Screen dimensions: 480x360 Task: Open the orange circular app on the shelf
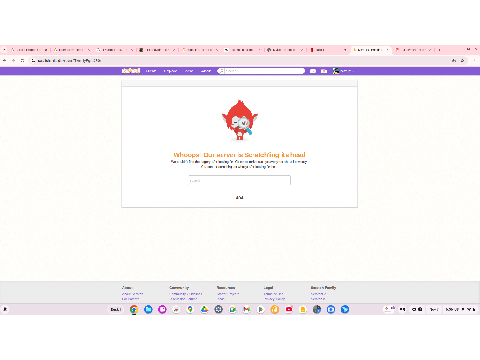275,309
